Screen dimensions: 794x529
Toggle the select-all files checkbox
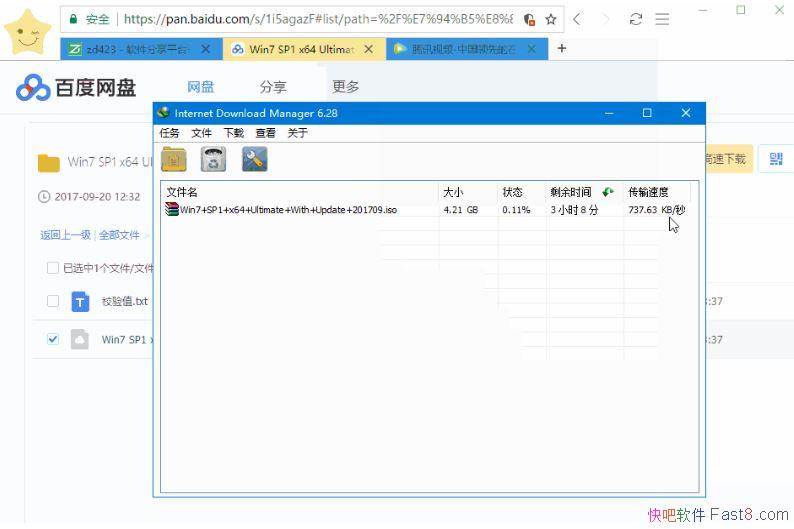click(x=53, y=268)
